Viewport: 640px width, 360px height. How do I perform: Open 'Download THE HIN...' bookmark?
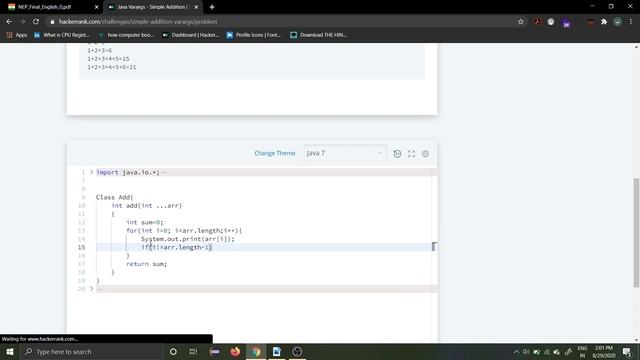(x=318, y=35)
